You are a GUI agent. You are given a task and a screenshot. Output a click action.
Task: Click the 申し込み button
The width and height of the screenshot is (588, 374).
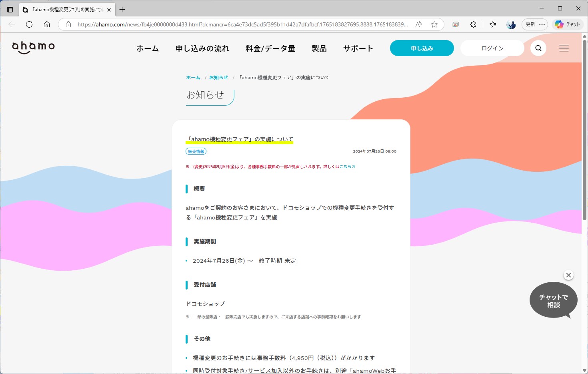coord(422,48)
